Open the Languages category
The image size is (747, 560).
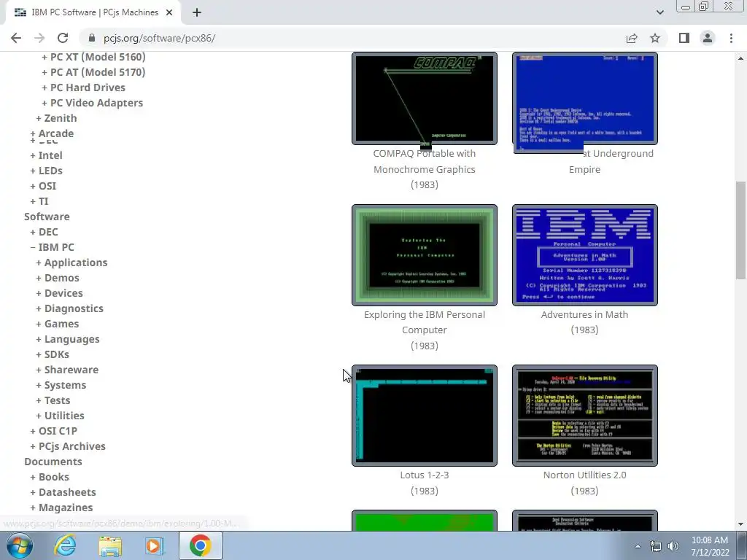71,339
